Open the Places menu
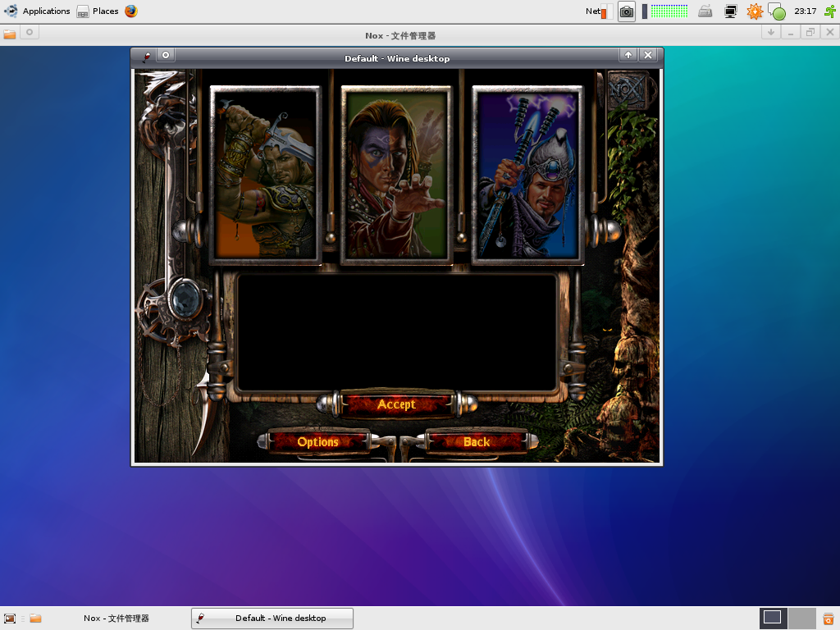 tap(98, 11)
